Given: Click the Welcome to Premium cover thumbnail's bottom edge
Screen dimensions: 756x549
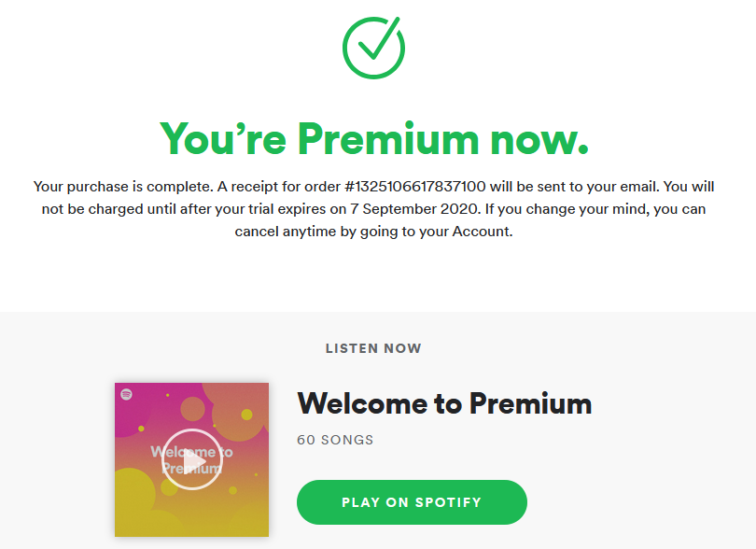Looking at the screenshot, I should 191,532.
